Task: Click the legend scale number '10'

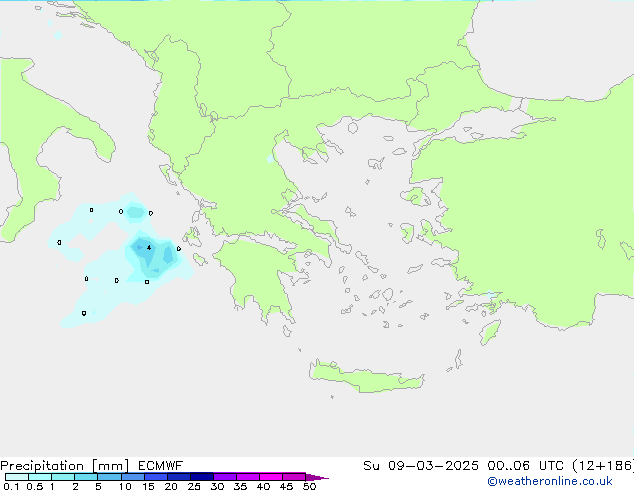Action: click(x=125, y=486)
